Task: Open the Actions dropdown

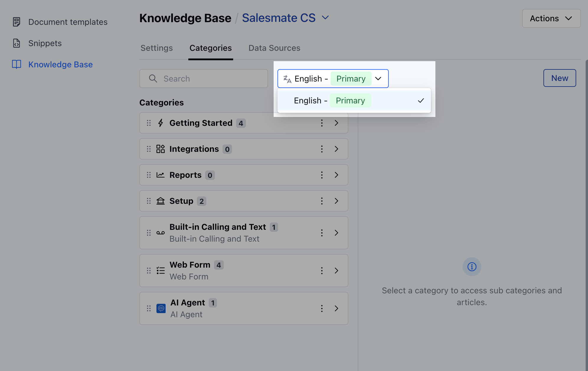Action: pos(551,18)
